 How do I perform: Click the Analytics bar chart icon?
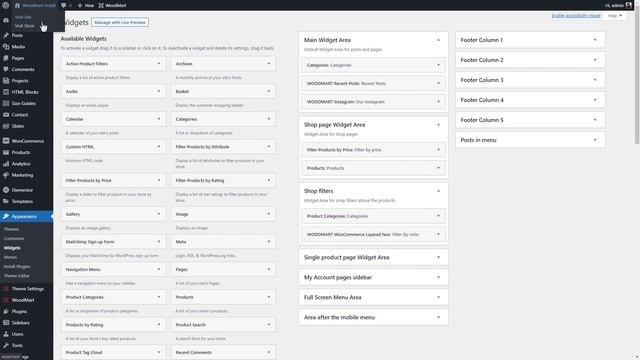click(x=6, y=164)
